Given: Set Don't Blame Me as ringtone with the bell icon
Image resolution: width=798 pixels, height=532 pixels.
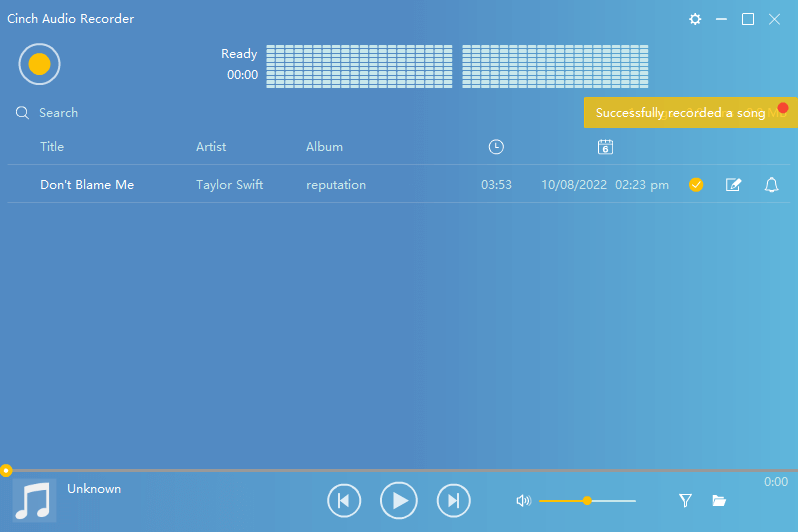Looking at the screenshot, I should click(x=771, y=185).
